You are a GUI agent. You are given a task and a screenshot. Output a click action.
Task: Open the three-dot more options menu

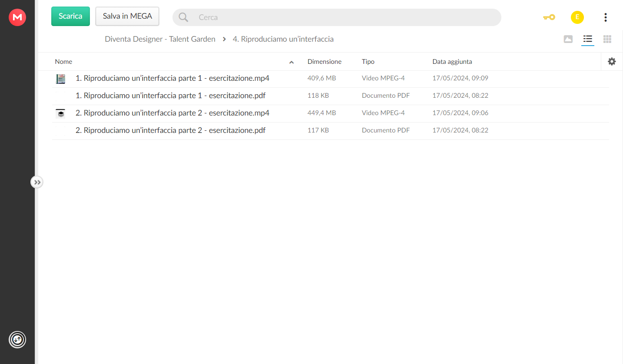point(606,17)
